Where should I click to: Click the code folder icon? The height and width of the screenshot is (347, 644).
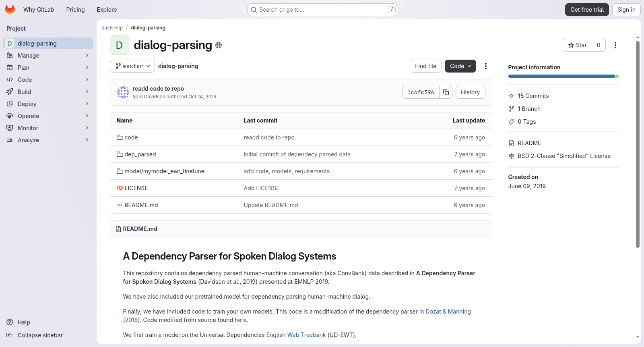click(120, 137)
